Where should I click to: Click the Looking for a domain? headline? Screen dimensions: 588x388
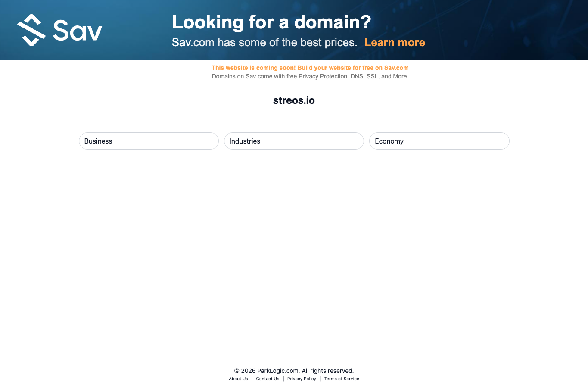tap(271, 22)
